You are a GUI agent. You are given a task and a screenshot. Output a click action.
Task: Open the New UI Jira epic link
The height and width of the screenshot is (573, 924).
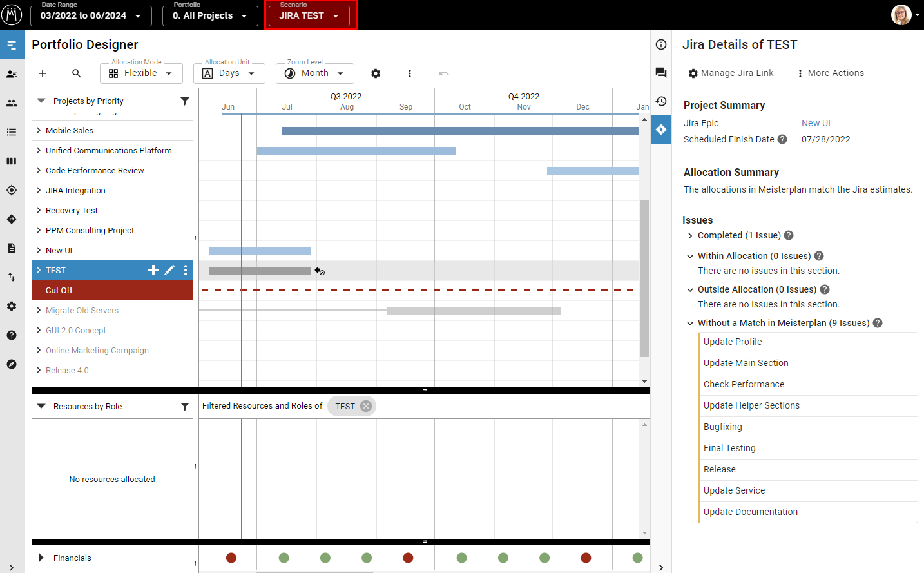[816, 123]
